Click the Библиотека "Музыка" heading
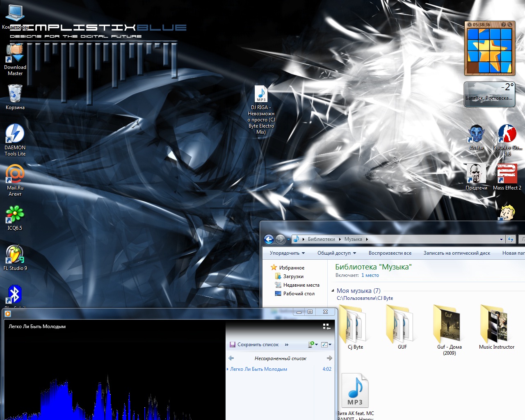Viewport: 525px width, 420px height. 373,267
